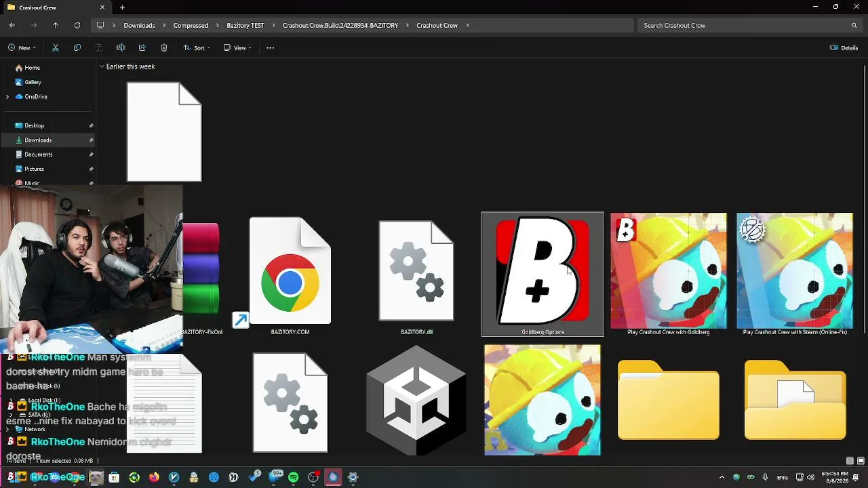Navigate to Bazitory TEST breadcrumb
This screenshot has width=868, height=488.
pos(245,25)
